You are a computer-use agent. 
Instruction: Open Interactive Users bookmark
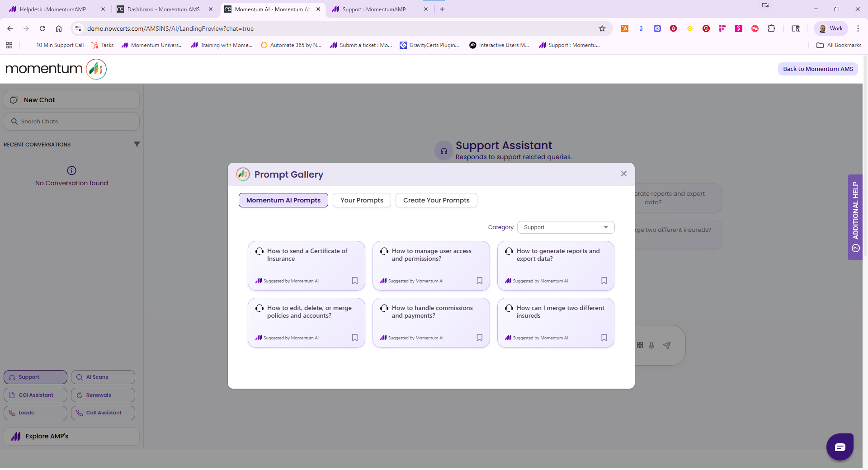point(499,45)
